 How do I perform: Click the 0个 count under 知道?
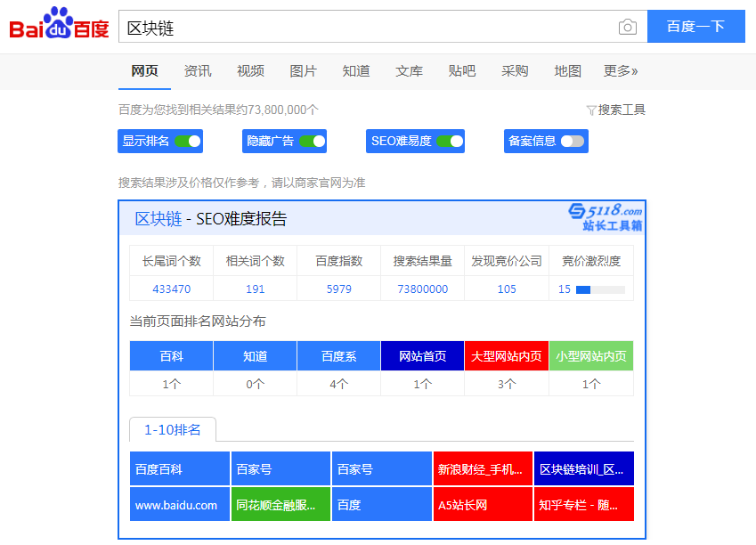(255, 384)
